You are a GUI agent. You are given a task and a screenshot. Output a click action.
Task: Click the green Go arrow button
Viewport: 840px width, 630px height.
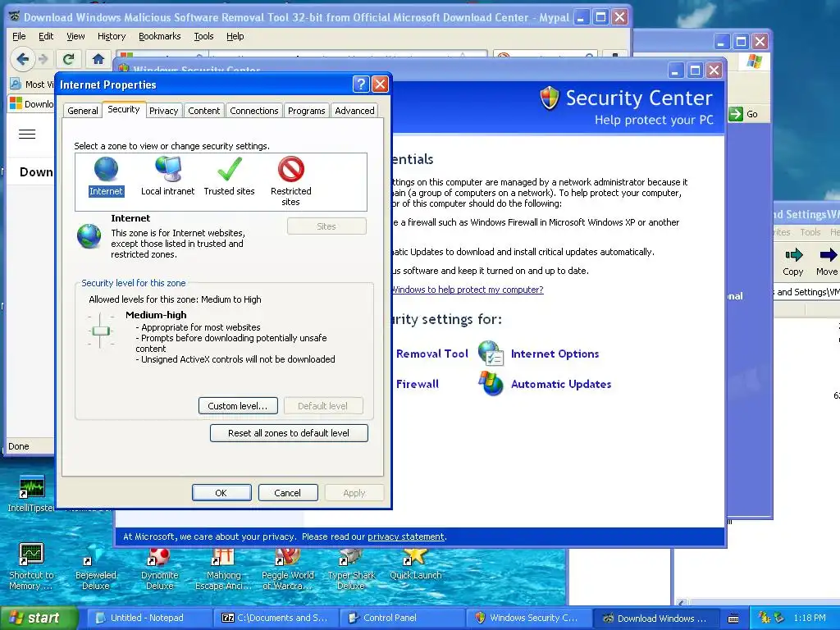click(x=736, y=113)
